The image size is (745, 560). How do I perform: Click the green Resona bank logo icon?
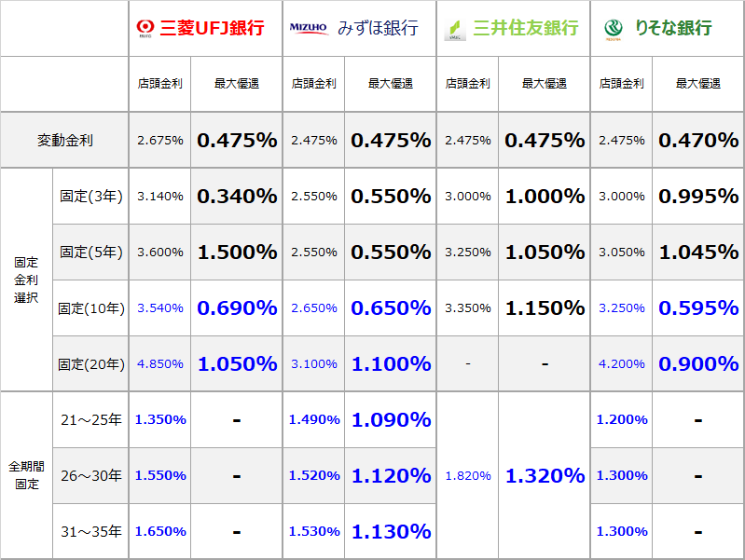coord(614,29)
